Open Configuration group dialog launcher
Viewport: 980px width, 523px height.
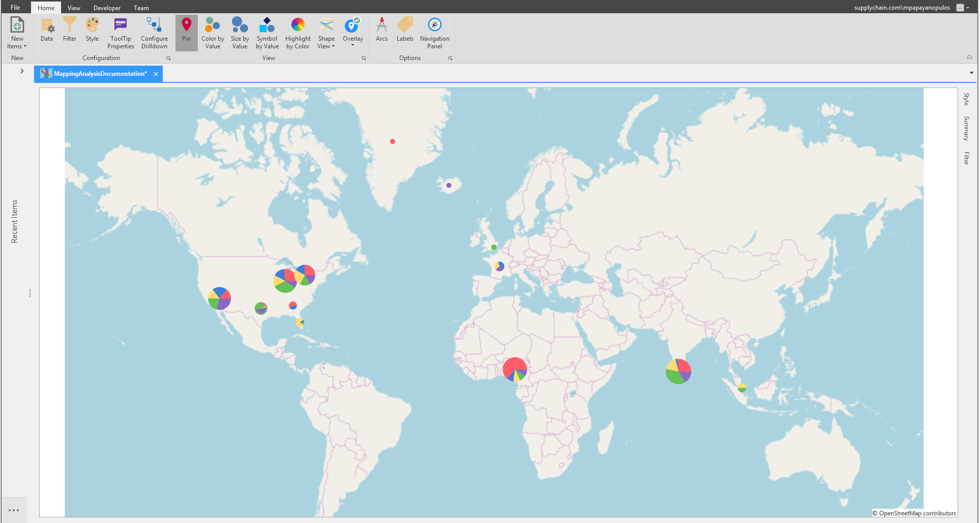coord(168,59)
